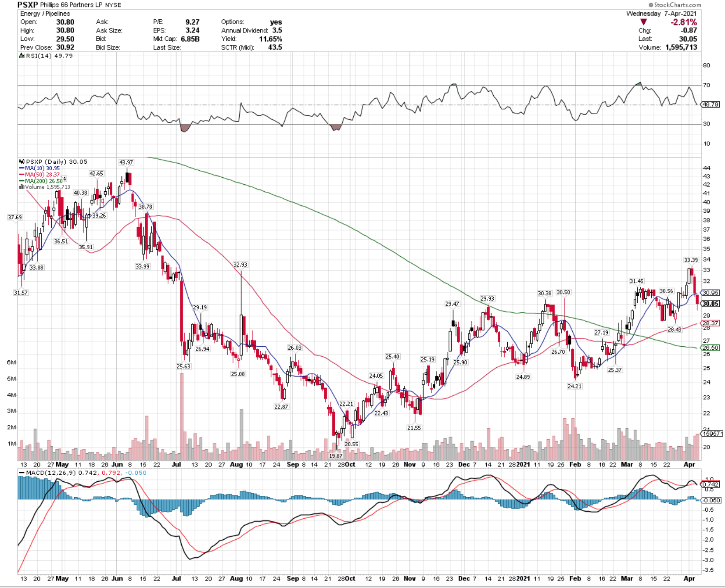725x588 pixels.
Task: Click the 32.93 August spike label
Action: click(240, 265)
